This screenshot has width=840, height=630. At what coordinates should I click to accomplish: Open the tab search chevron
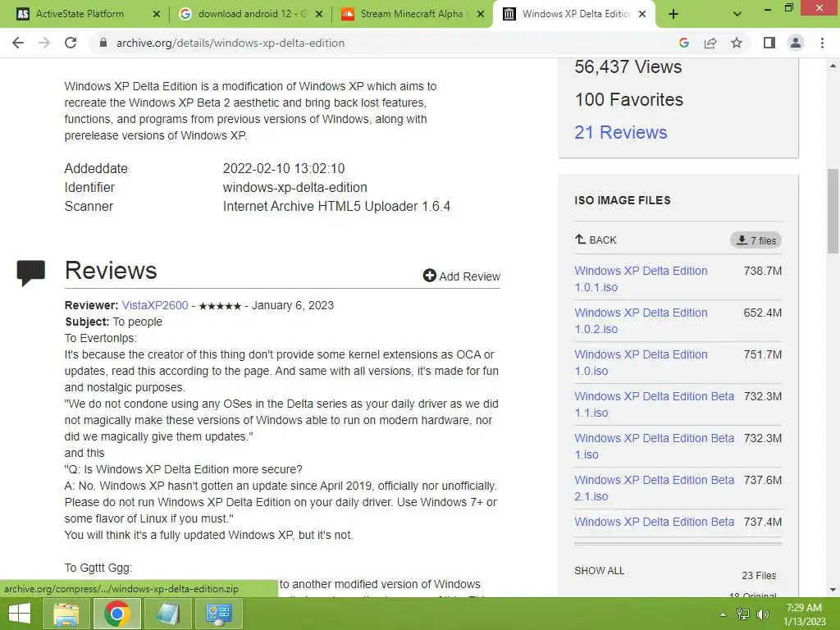coord(737,15)
